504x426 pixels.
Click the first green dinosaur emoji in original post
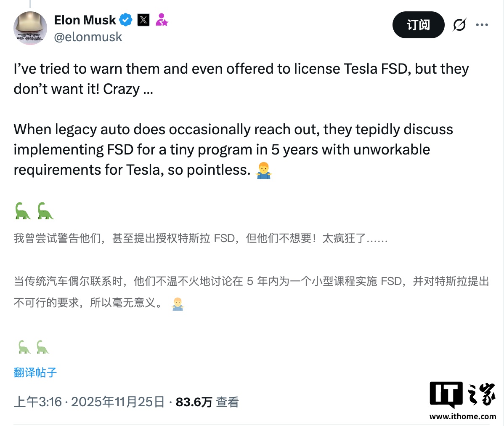click(x=23, y=210)
